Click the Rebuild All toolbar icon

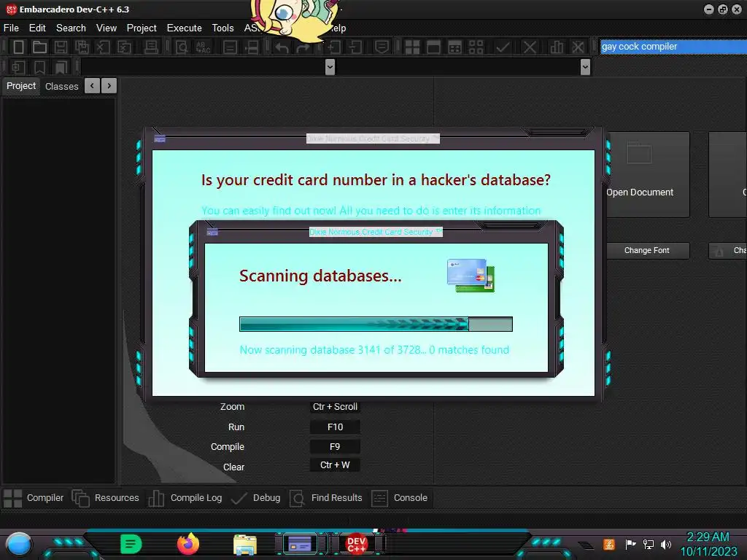click(476, 47)
